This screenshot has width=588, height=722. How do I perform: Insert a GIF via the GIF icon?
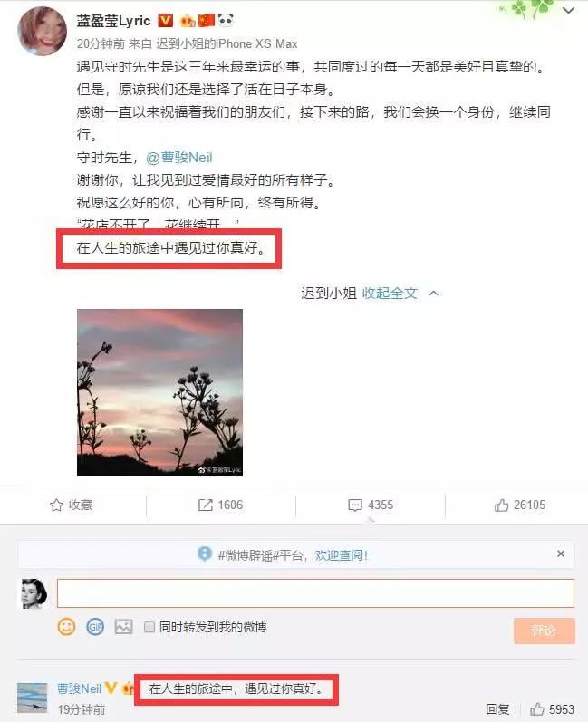(x=95, y=627)
